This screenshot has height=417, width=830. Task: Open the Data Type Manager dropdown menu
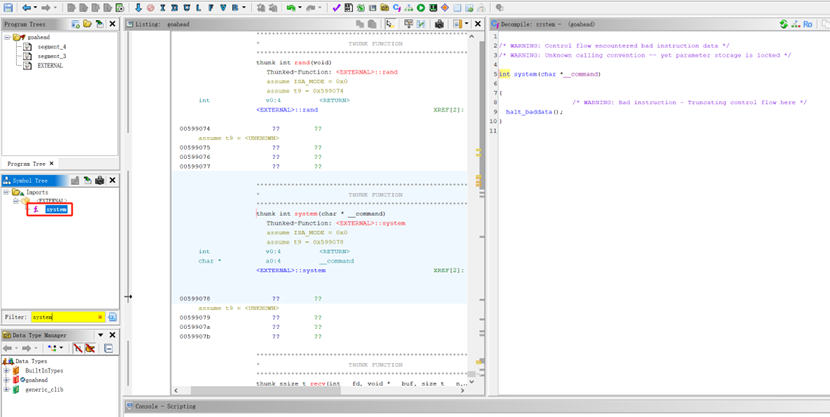click(100, 335)
